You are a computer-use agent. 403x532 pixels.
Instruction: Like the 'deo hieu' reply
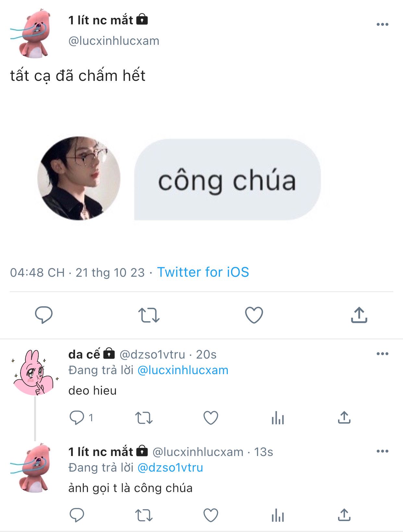point(211,418)
